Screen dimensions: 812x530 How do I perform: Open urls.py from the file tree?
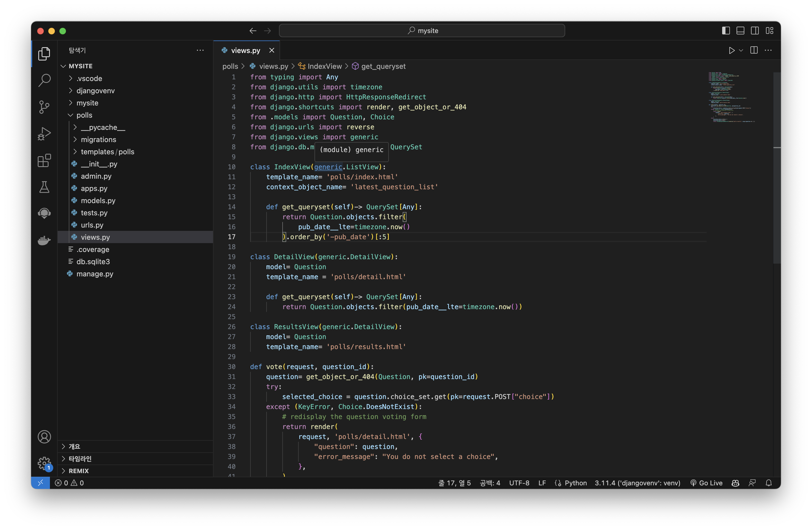tap(135, 225)
